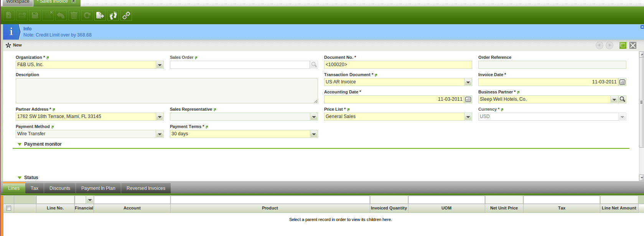Open the Transaction Document dropdown

click(468, 82)
